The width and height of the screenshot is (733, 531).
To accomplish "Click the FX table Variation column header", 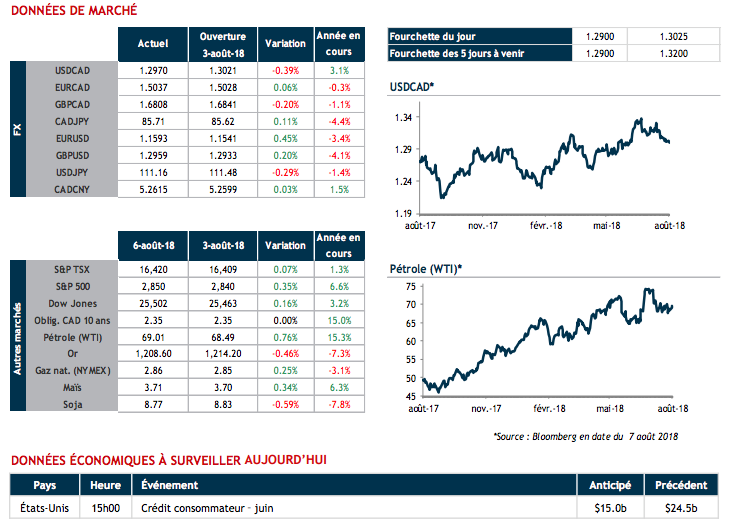I will point(286,43).
